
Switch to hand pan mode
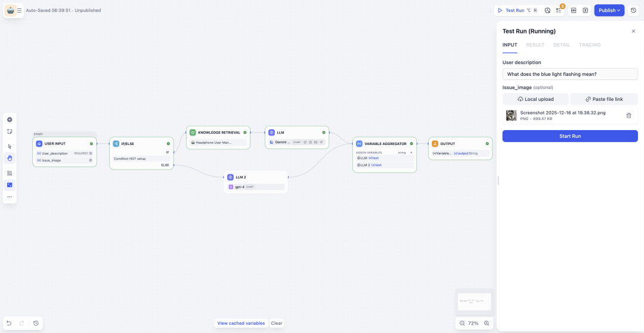point(10,158)
